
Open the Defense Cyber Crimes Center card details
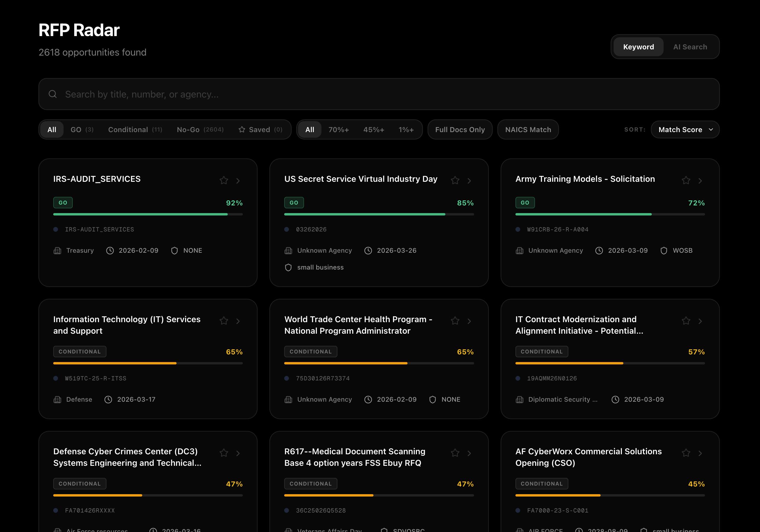238,453
